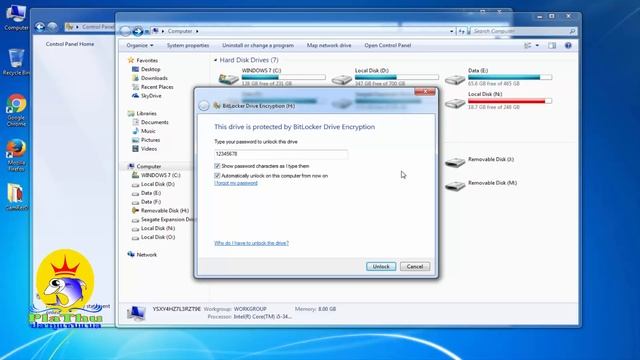
Task: Close the BitLocker Drive Encryption dialog
Action: tap(425, 92)
